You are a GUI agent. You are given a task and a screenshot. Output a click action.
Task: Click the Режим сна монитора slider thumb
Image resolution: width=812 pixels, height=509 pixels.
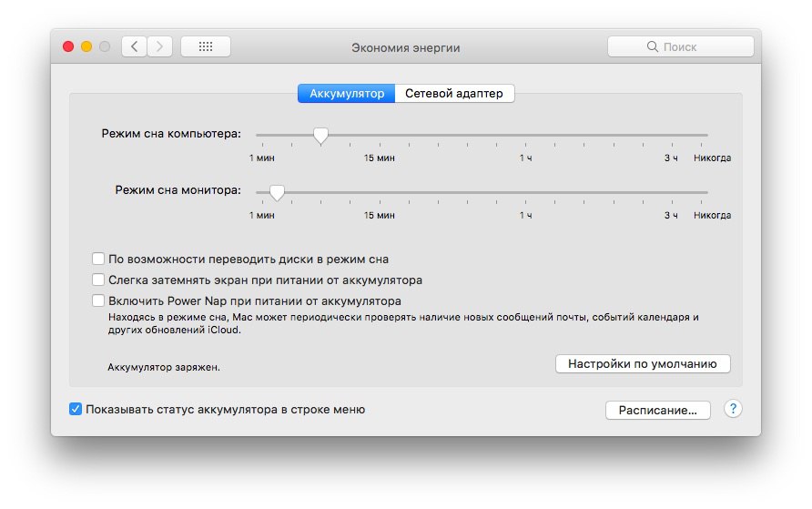click(277, 193)
